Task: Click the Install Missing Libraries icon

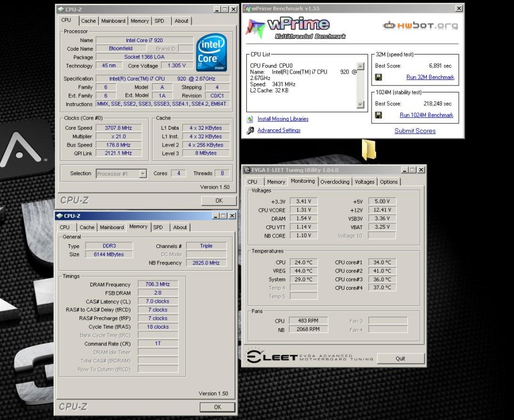Action: (250, 119)
